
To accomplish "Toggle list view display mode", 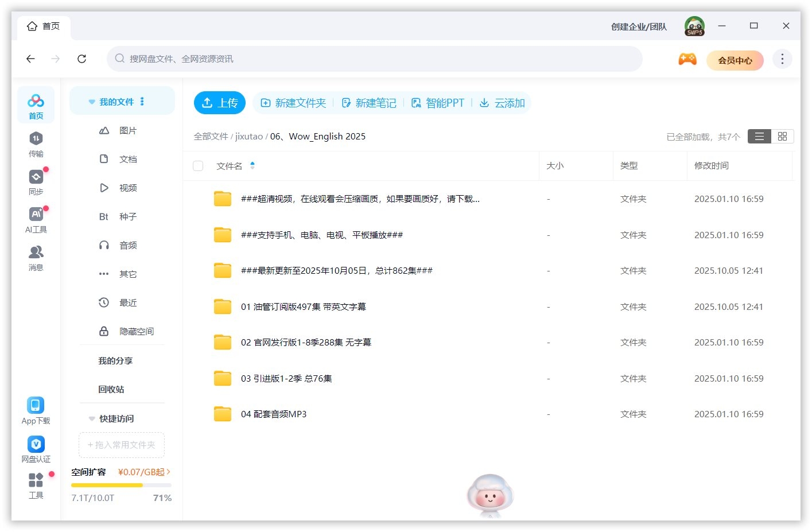I will click(x=759, y=136).
